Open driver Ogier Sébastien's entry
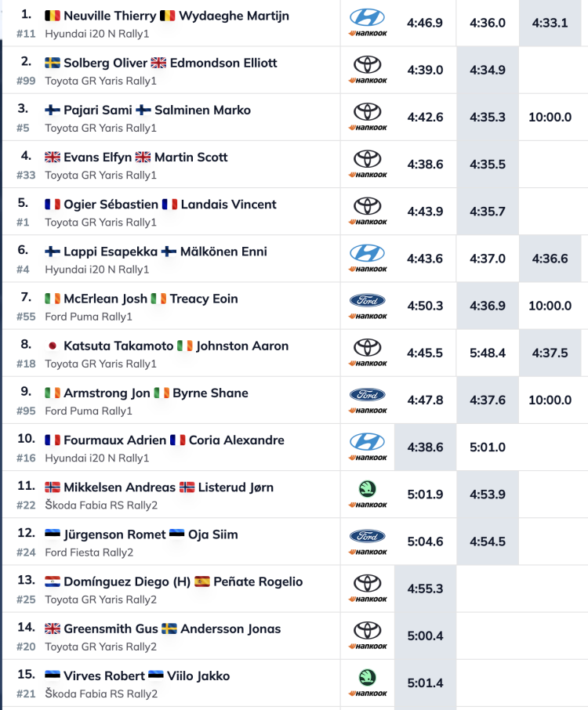 coord(111,205)
